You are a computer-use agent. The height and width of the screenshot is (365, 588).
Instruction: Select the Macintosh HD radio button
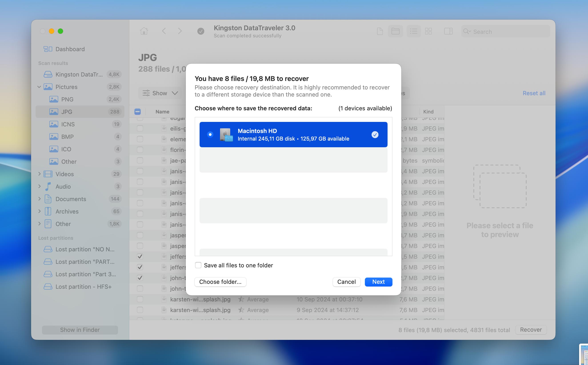tap(210, 135)
